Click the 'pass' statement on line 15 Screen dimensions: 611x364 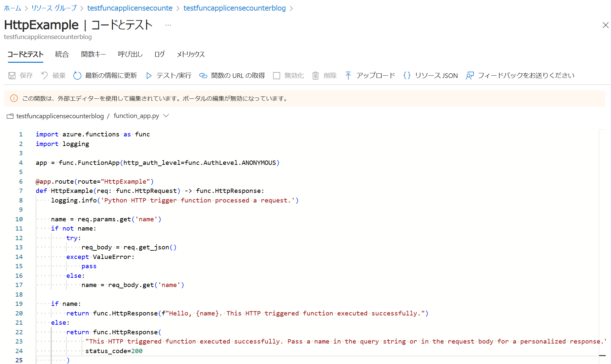(x=89, y=266)
